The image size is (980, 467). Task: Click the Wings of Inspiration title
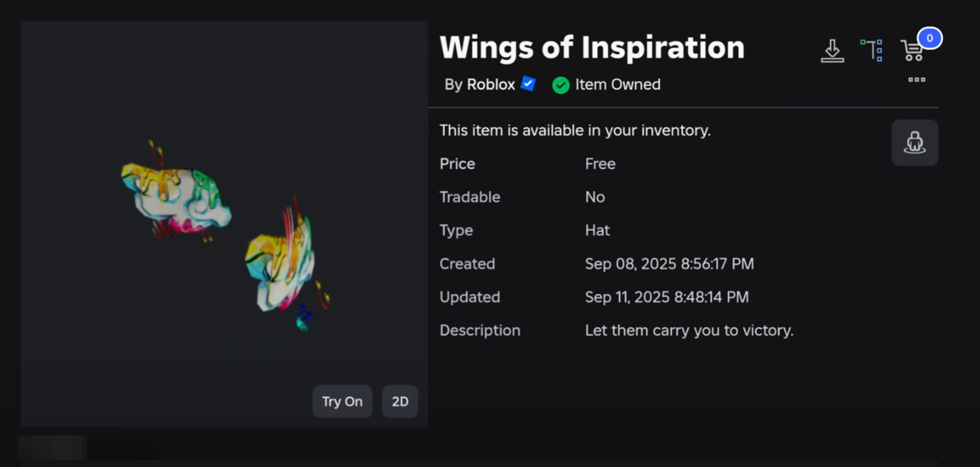pos(591,47)
